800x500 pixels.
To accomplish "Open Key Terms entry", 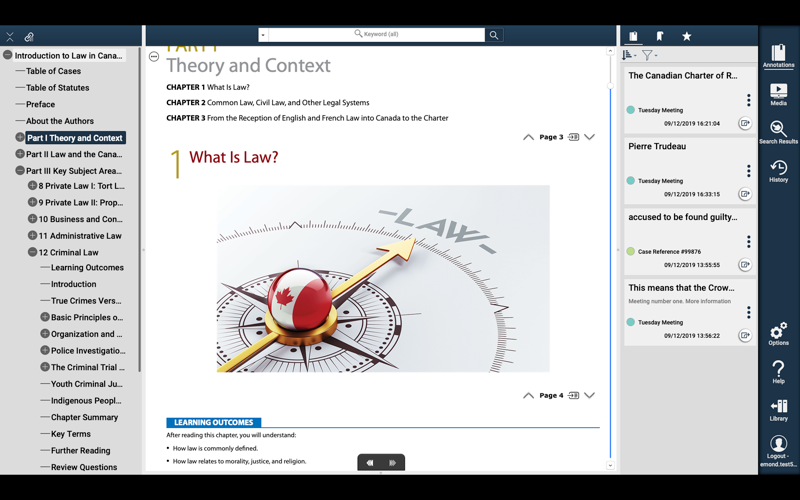I will point(71,434).
